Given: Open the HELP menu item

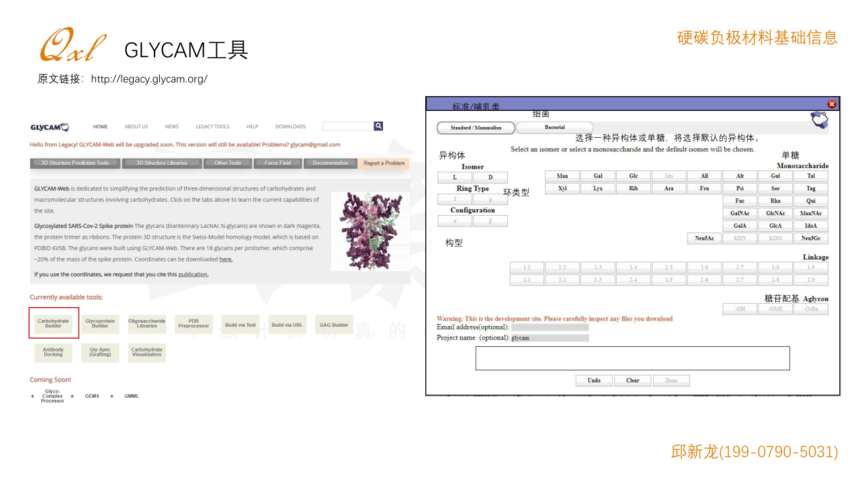Looking at the screenshot, I should coord(252,127).
